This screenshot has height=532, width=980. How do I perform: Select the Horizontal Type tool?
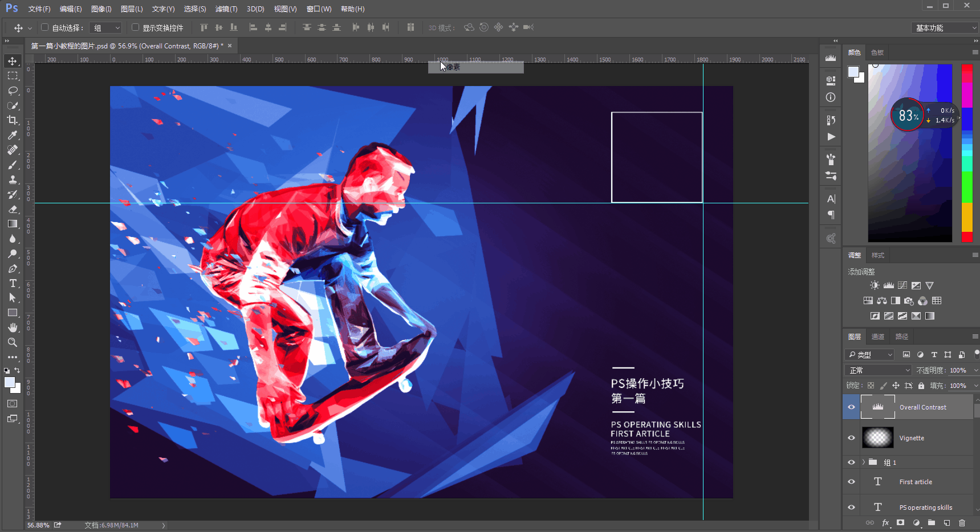point(13,283)
